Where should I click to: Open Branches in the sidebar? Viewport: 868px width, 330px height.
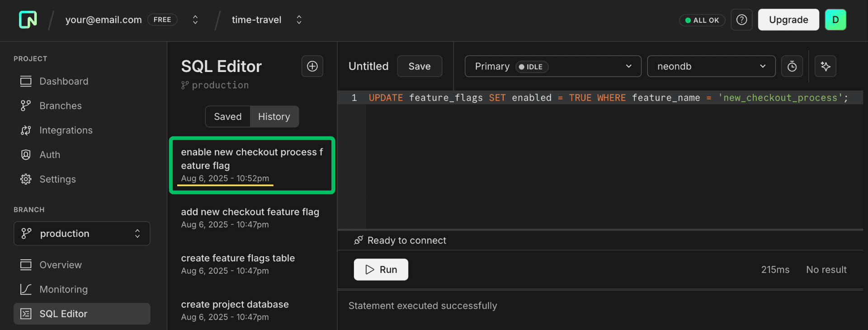(60, 106)
